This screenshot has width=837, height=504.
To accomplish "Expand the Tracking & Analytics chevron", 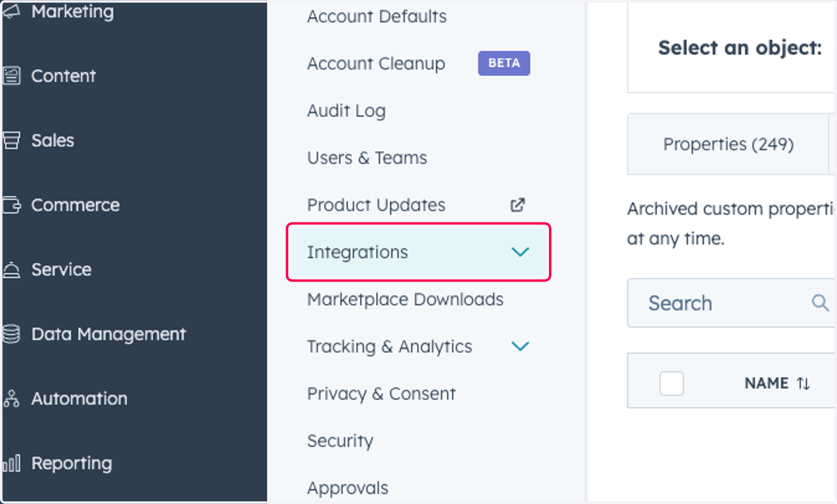I will click(520, 346).
